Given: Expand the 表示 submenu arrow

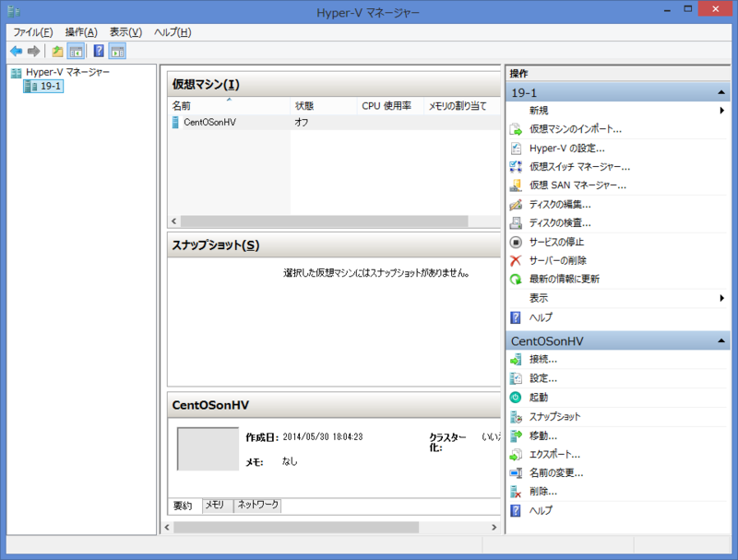Looking at the screenshot, I should pos(722,298).
